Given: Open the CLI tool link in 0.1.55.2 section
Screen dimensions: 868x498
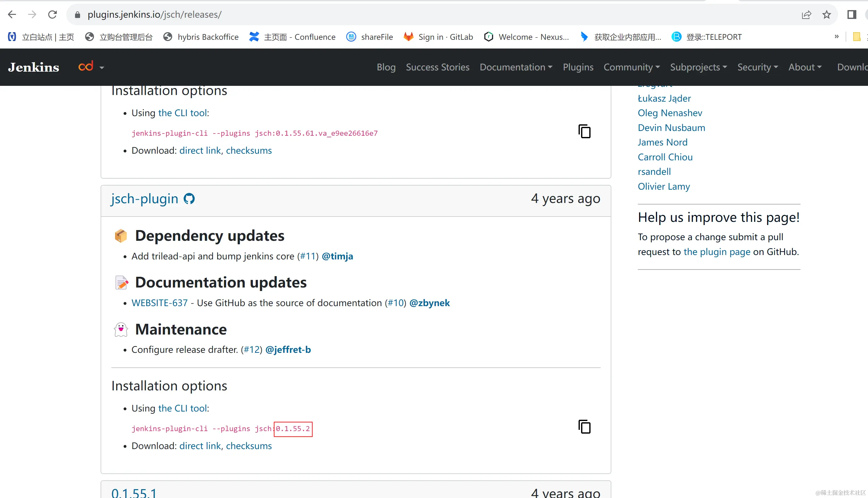Looking at the screenshot, I should click(x=183, y=408).
